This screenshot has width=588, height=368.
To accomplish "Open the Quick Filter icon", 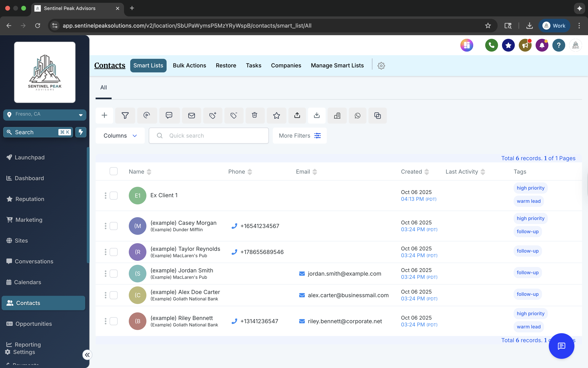I will click(125, 115).
